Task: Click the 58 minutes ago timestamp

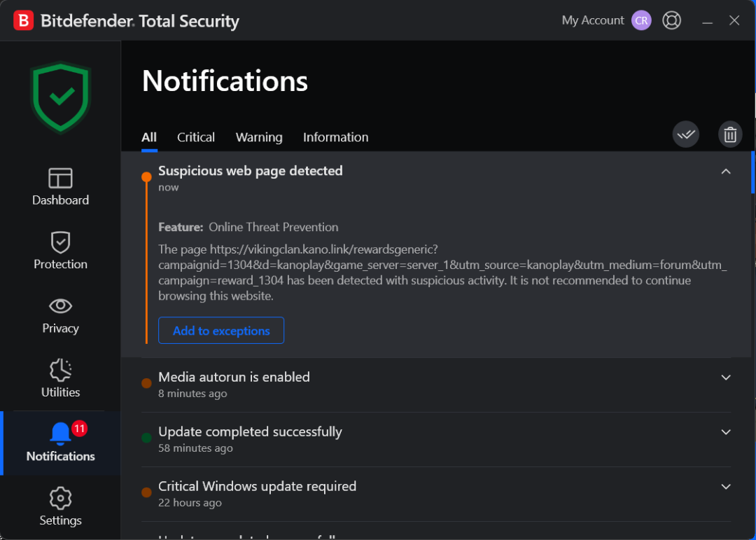Action: [195, 448]
